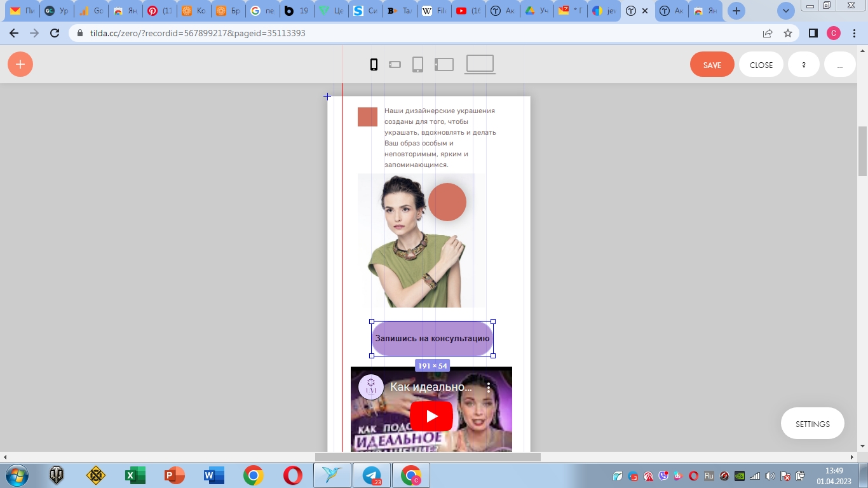Select the terracotta circle shape on photo
868x488 pixels.
(x=447, y=202)
